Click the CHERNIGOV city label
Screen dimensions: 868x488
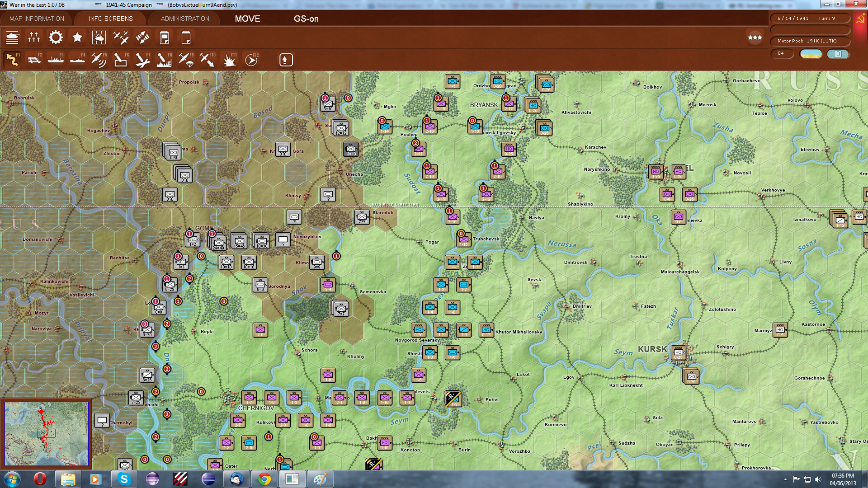[256, 408]
